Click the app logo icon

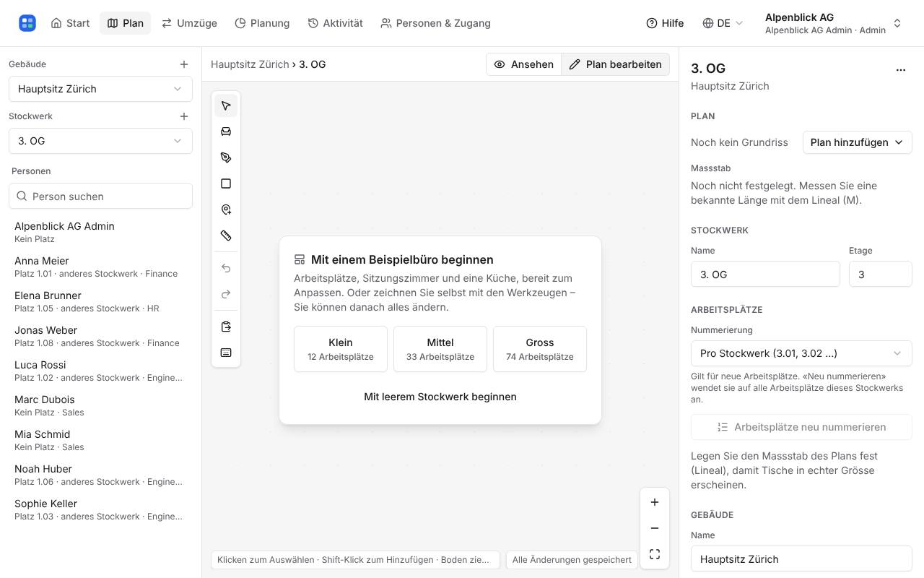pyautogui.click(x=27, y=23)
